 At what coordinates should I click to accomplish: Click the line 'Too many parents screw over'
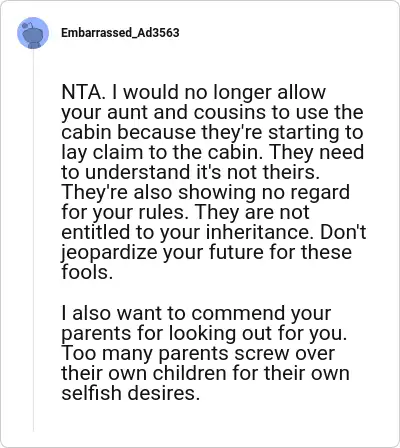198,353
